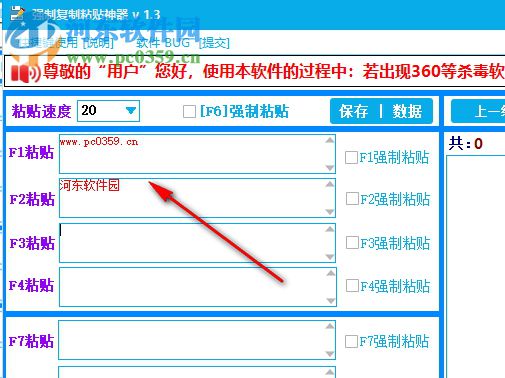
Task: Tick the F7 force paste checkbox
Action: tap(351, 341)
